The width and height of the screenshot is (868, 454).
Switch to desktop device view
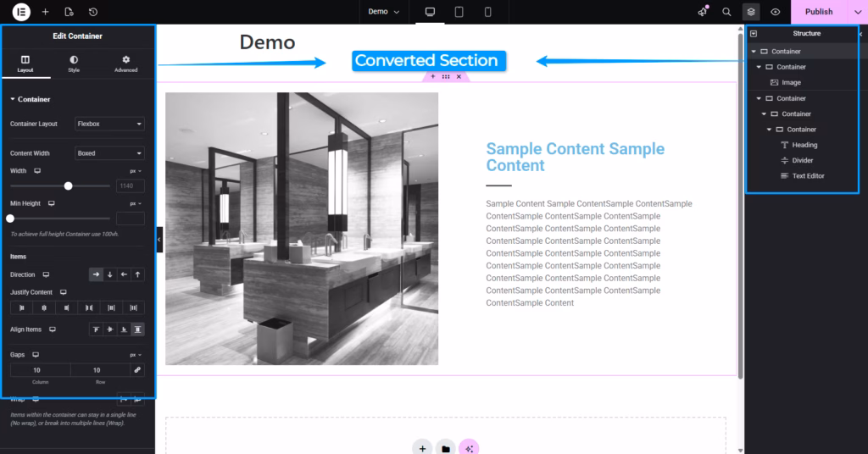[x=430, y=12]
